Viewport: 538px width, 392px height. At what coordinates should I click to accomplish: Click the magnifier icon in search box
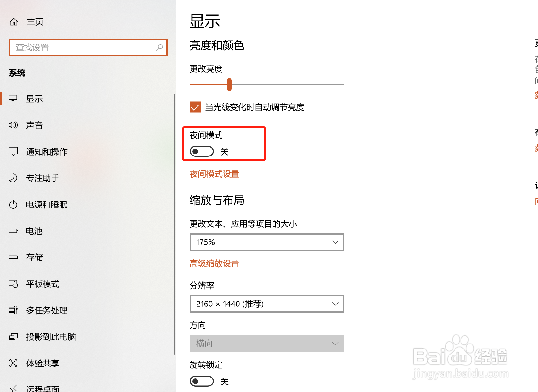coord(159,48)
